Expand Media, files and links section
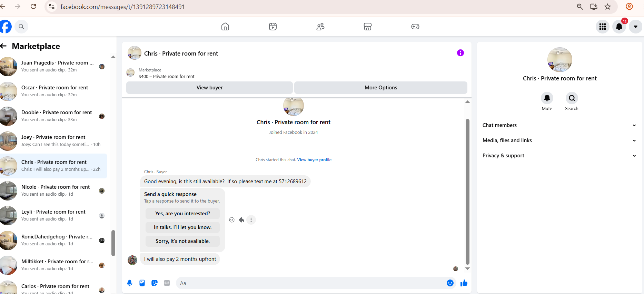Viewport: 644px width, 294px height. click(559, 140)
